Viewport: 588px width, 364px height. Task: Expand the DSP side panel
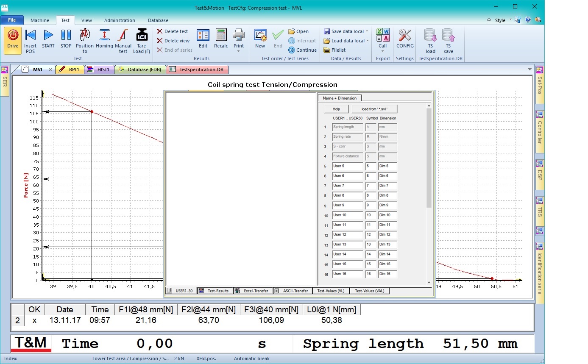[540, 175]
